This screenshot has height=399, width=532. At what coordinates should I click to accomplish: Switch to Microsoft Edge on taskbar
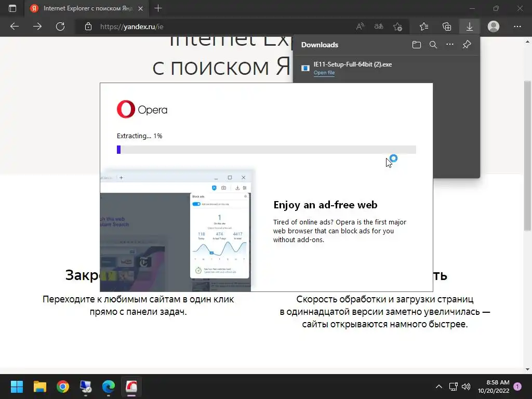[x=109, y=387]
